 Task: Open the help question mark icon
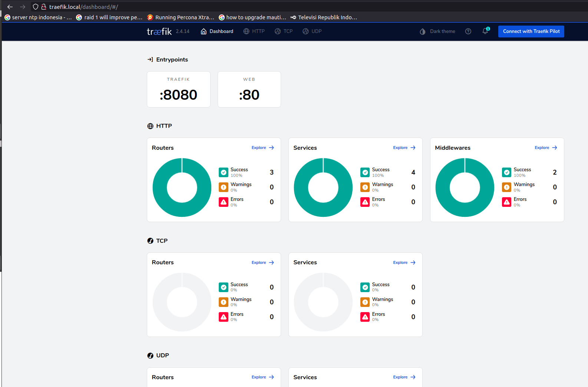tap(468, 32)
